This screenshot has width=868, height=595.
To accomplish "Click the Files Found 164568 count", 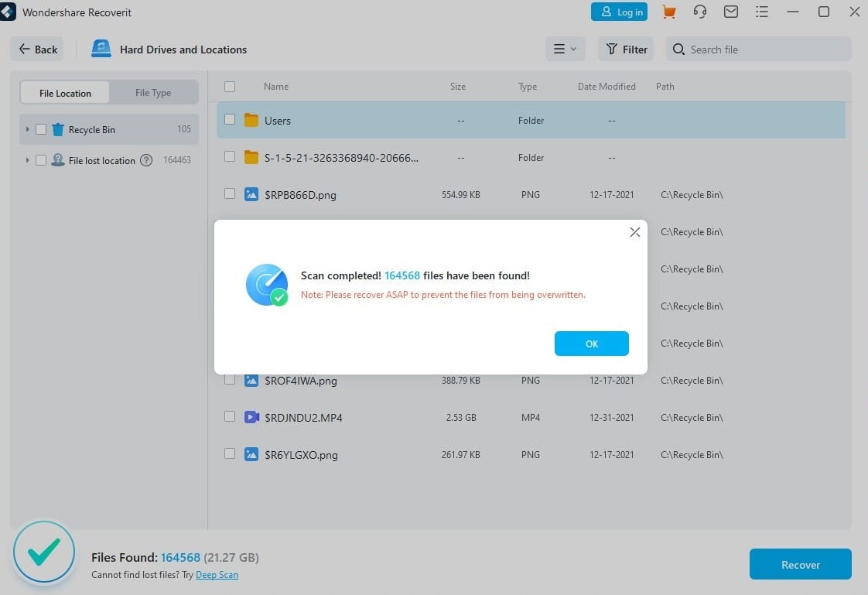I will (180, 557).
